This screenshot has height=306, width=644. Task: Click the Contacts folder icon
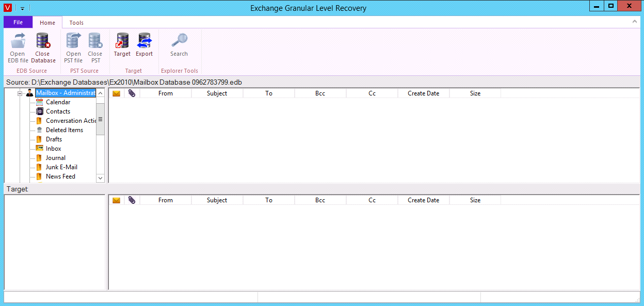point(39,111)
